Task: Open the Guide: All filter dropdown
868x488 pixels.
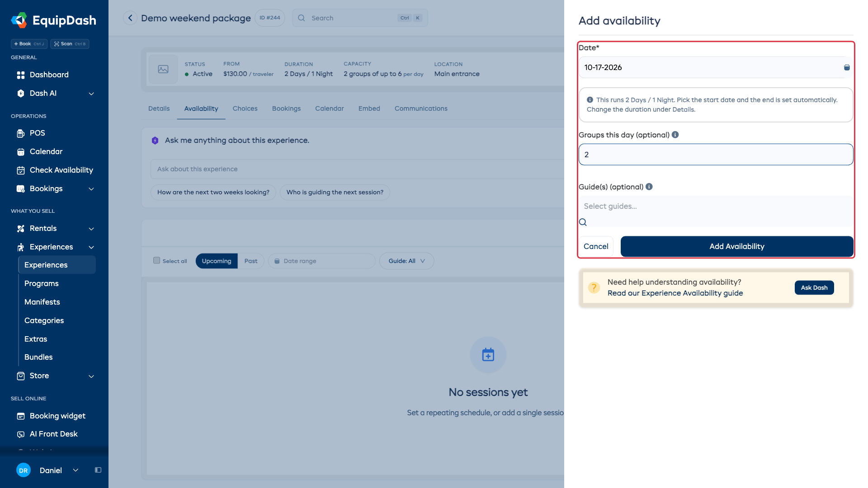Action: click(x=406, y=261)
